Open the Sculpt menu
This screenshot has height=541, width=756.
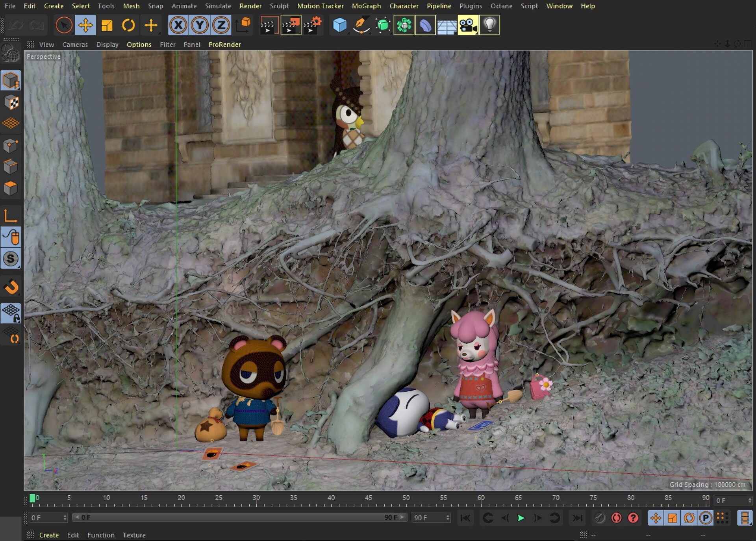(279, 6)
